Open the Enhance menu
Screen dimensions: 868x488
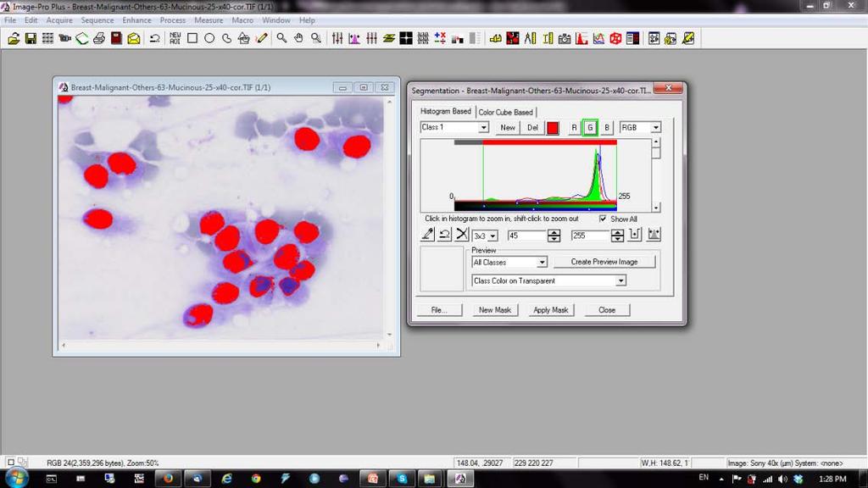pos(136,20)
